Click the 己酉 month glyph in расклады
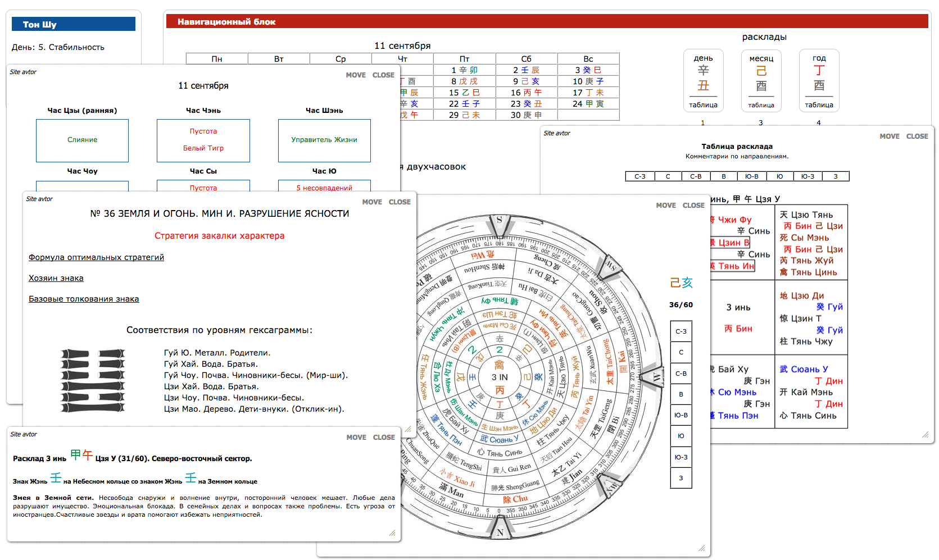The width and height of the screenshot is (939, 560). 761,78
